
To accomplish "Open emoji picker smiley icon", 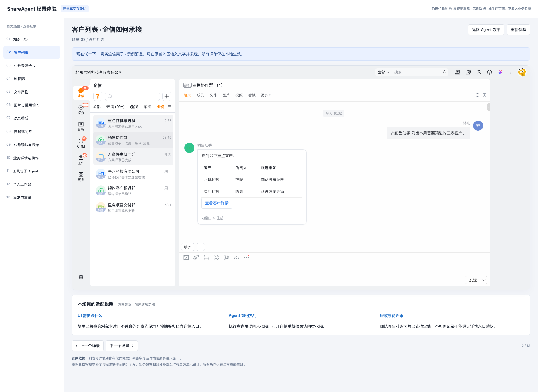I will [216, 257].
